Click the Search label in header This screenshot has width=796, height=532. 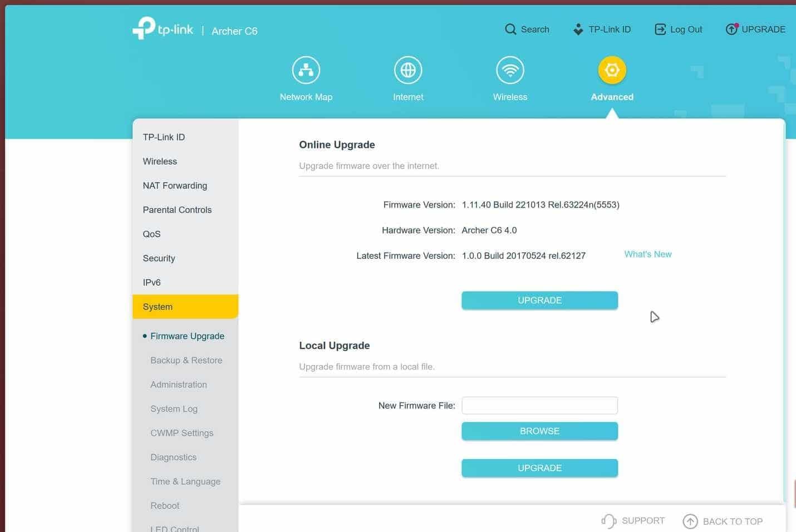pyautogui.click(x=535, y=29)
